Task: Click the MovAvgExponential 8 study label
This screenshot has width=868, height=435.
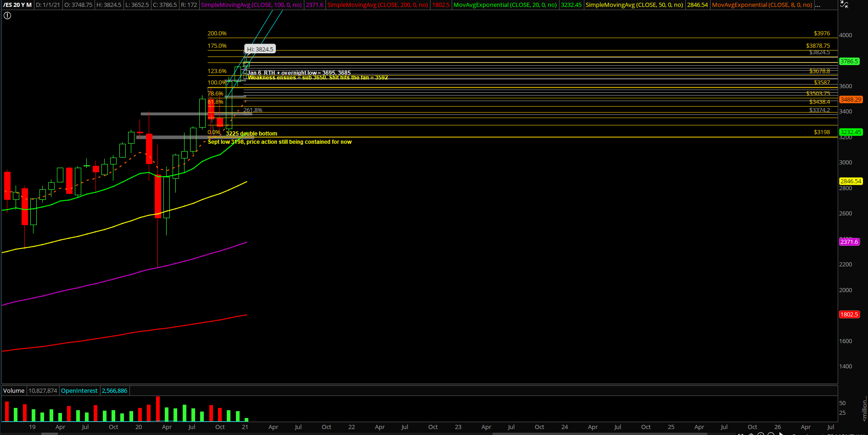Action: [762, 5]
